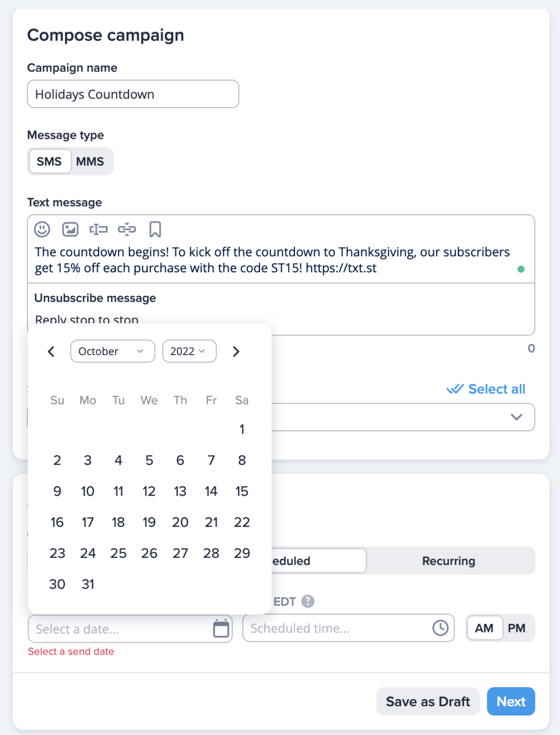Viewport: 560px width, 735px height.
Task: Insert a merge tag into the text message
Action: 99,229
